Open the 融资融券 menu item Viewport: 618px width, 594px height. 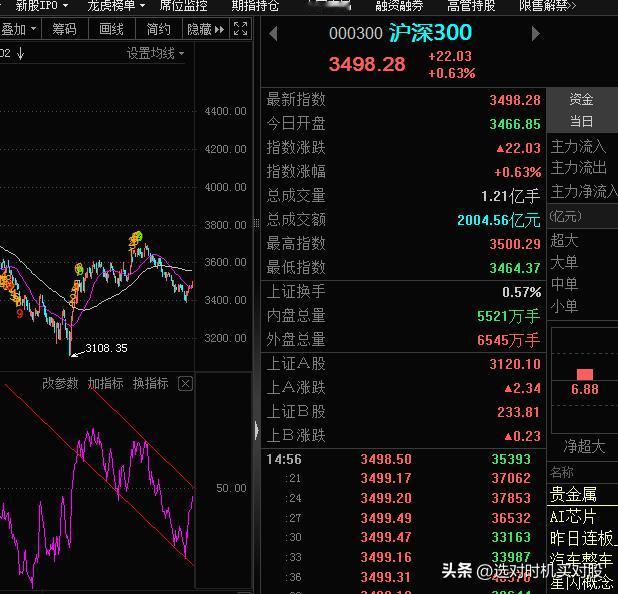[399, 6]
